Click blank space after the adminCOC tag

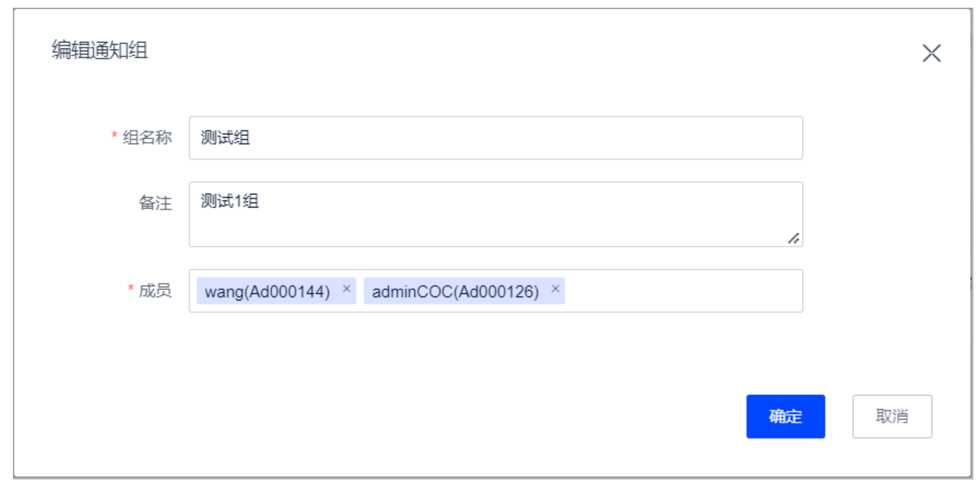(x=683, y=291)
